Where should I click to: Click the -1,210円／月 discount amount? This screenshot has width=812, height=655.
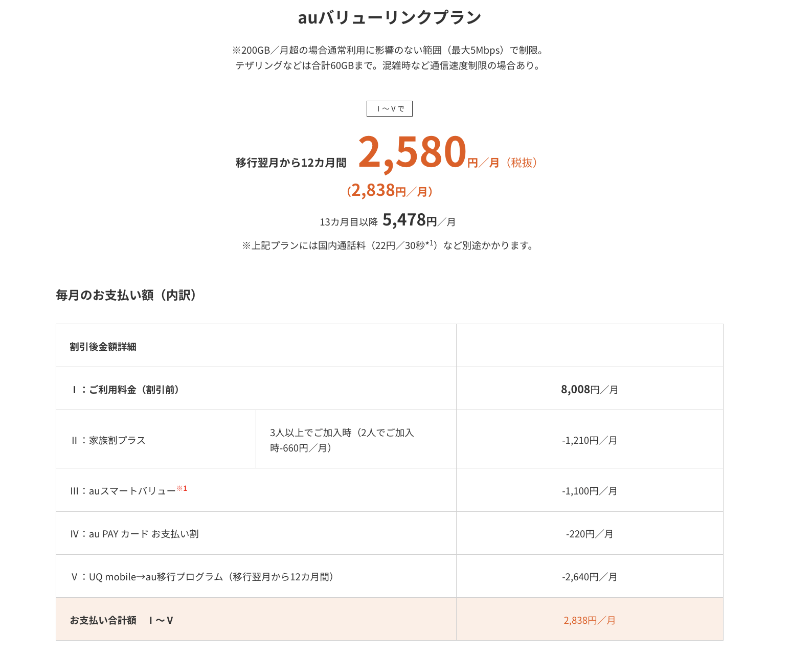[590, 440]
